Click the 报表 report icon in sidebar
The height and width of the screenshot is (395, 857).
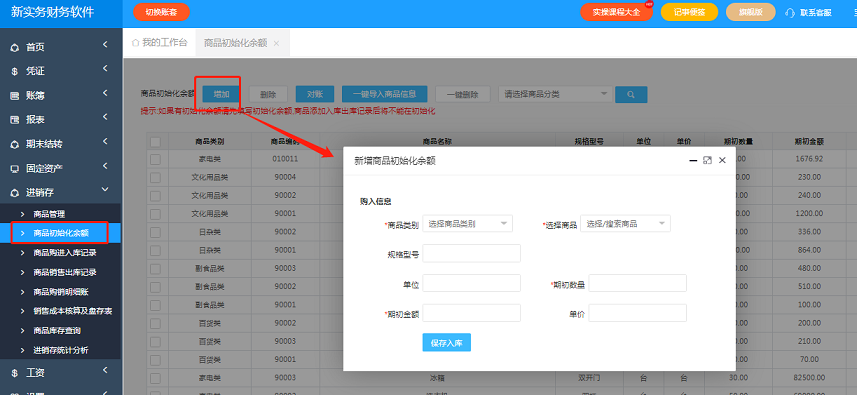(15, 120)
